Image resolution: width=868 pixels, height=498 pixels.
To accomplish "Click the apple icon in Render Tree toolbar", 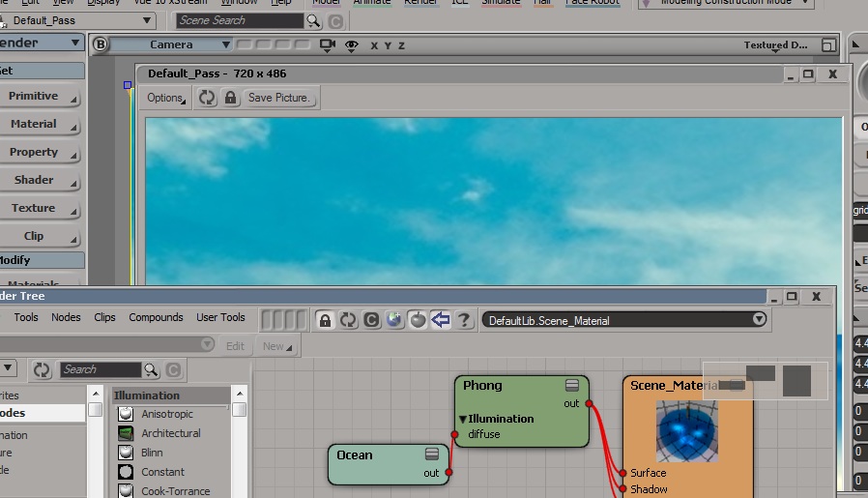I will click(x=418, y=320).
